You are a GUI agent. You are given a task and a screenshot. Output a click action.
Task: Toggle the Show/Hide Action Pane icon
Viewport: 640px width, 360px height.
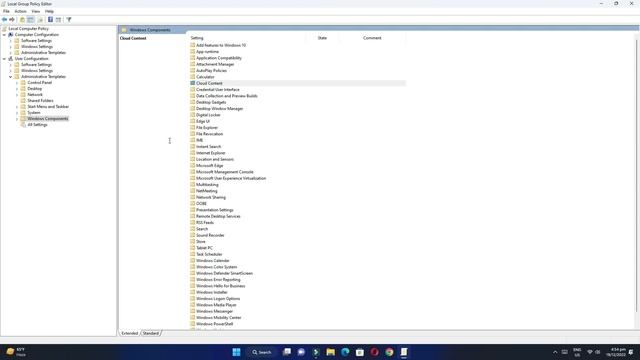pyautogui.click(x=58, y=20)
